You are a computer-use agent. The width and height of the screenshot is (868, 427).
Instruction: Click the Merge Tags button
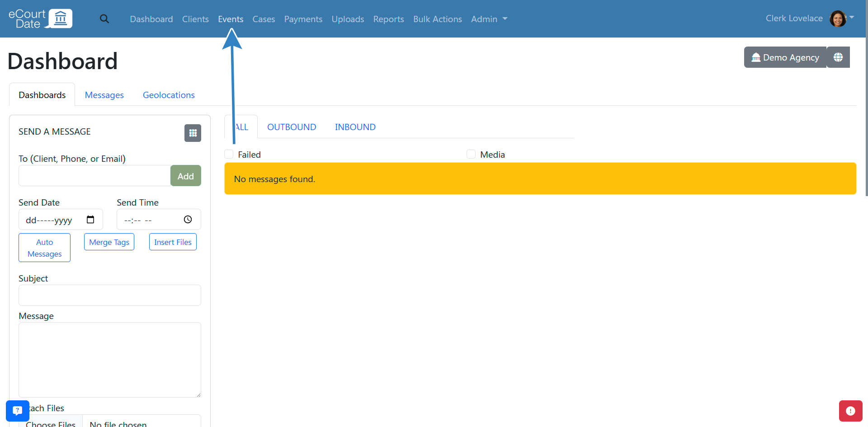108,242
